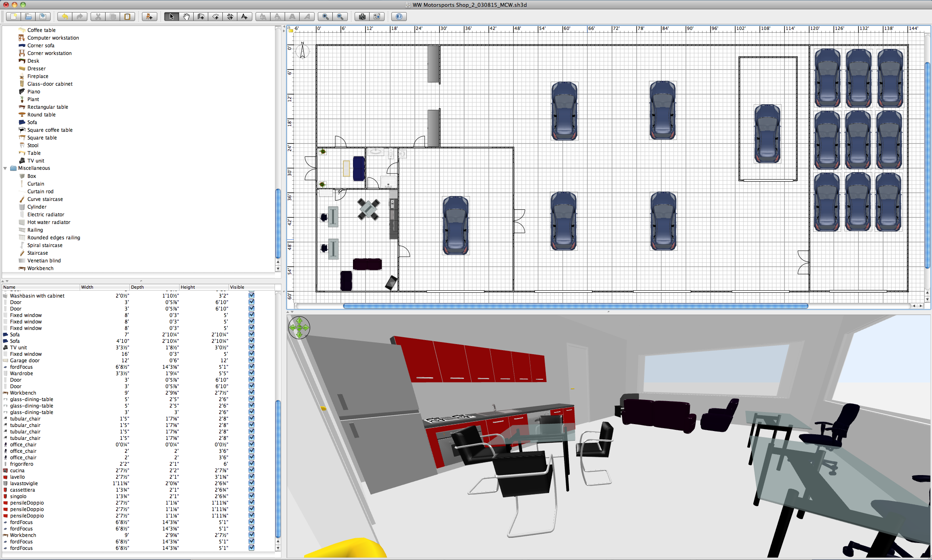
Task: Uncheck visible box for Wardrobe row
Action: pyautogui.click(x=251, y=373)
